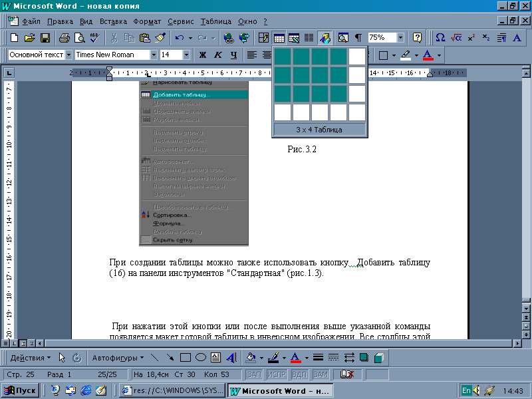The height and width of the screenshot is (399, 532).
Task: Click the Columns layout icon
Action: click(x=309, y=38)
